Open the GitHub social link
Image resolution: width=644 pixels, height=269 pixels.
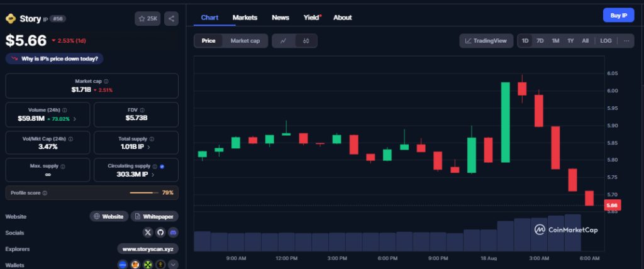click(x=160, y=233)
